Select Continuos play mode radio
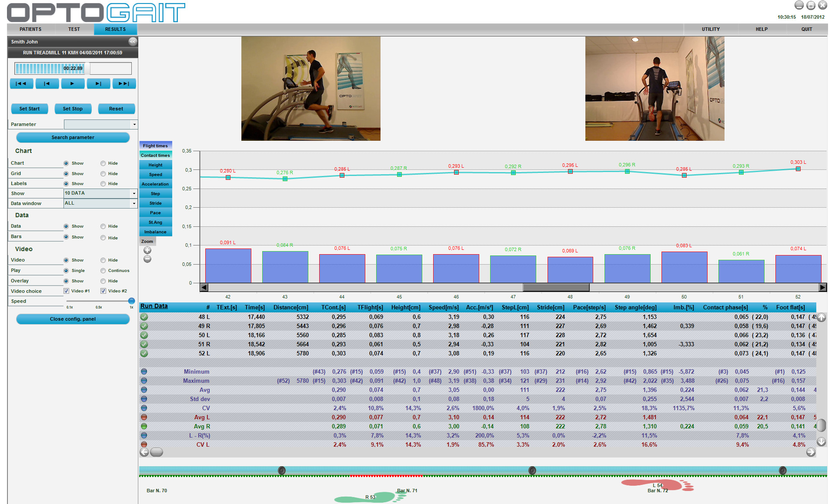 click(103, 271)
